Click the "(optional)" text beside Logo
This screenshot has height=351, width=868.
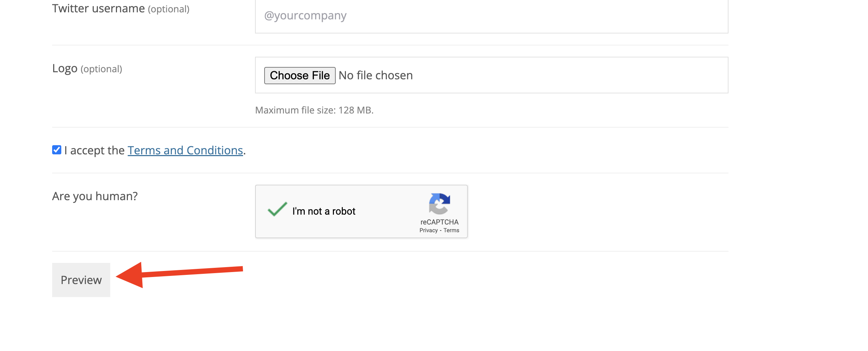101,69
